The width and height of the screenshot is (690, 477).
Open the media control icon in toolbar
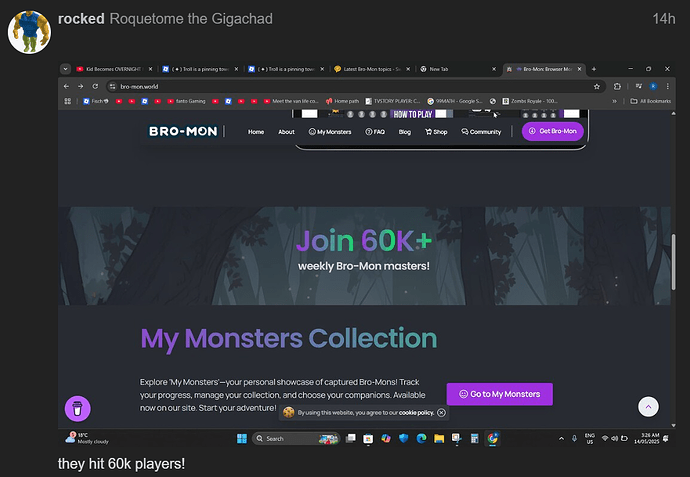(x=639, y=87)
